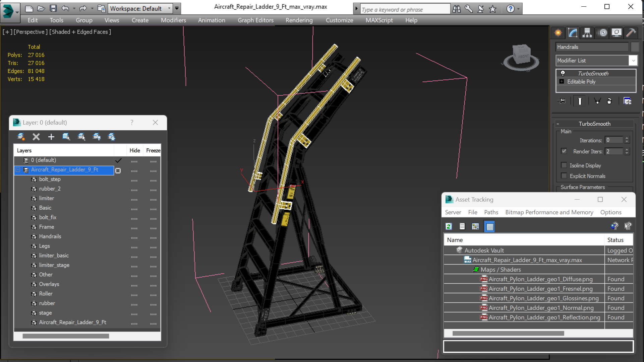Click the search keyword input field
644x362 pixels.
click(405, 9)
